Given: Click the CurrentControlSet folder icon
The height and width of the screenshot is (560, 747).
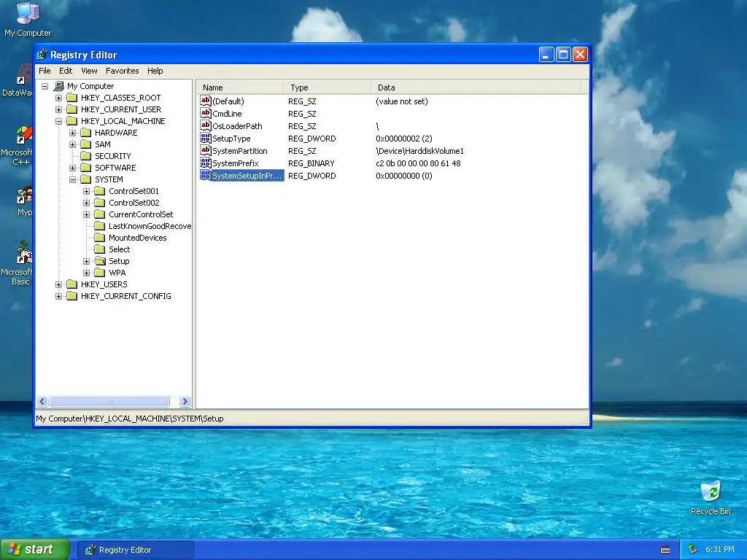Looking at the screenshot, I should (99, 214).
